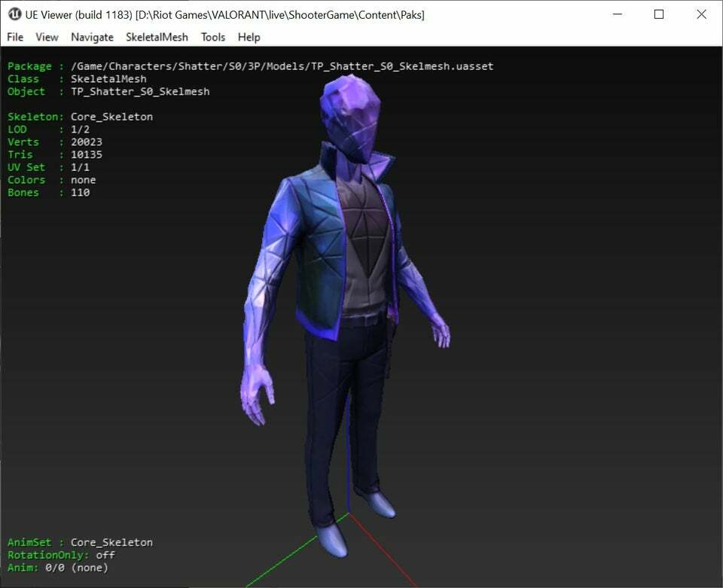
Task: Click the RotationOnly off status
Action: [105, 555]
